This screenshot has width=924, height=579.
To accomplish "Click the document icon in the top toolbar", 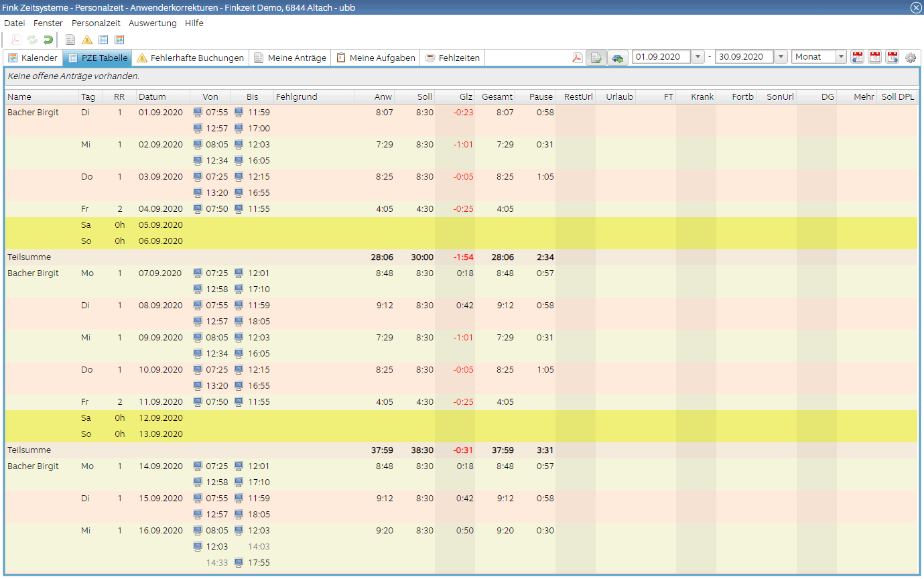I will [70, 40].
